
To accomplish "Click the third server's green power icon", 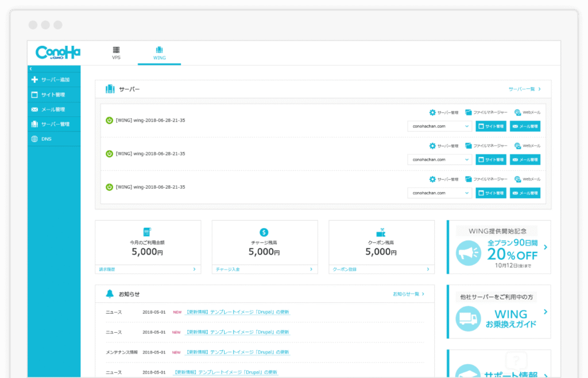I will coord(109,187).
